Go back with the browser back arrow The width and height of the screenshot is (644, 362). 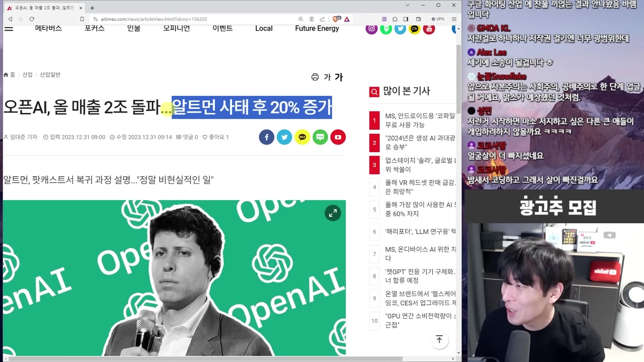(x=10, y=19)
